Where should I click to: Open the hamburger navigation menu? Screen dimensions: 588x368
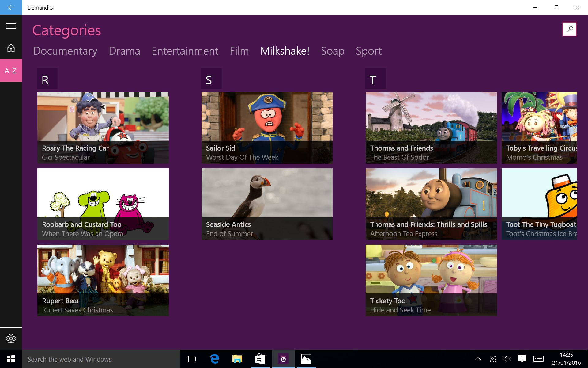(11, 26)
